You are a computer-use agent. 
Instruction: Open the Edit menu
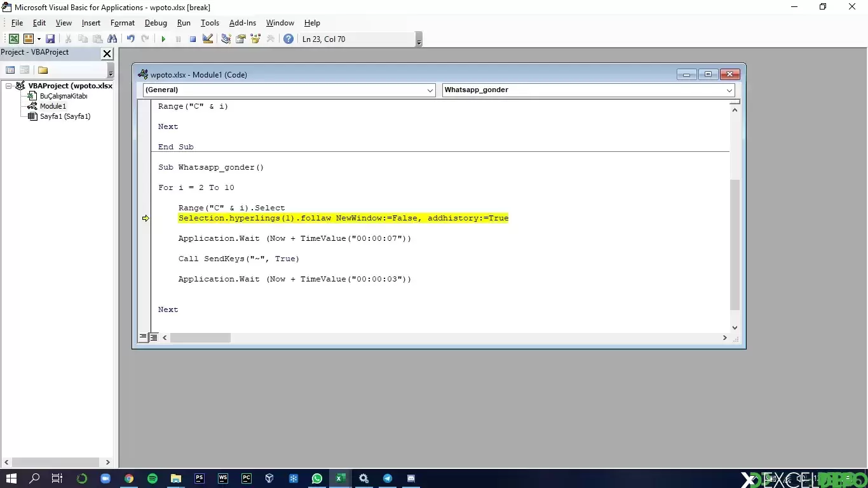39,23
